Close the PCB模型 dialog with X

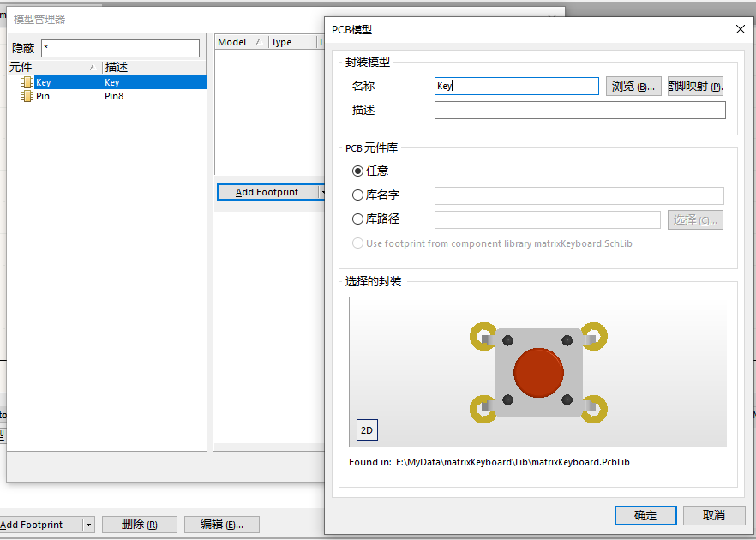point(741,29)
